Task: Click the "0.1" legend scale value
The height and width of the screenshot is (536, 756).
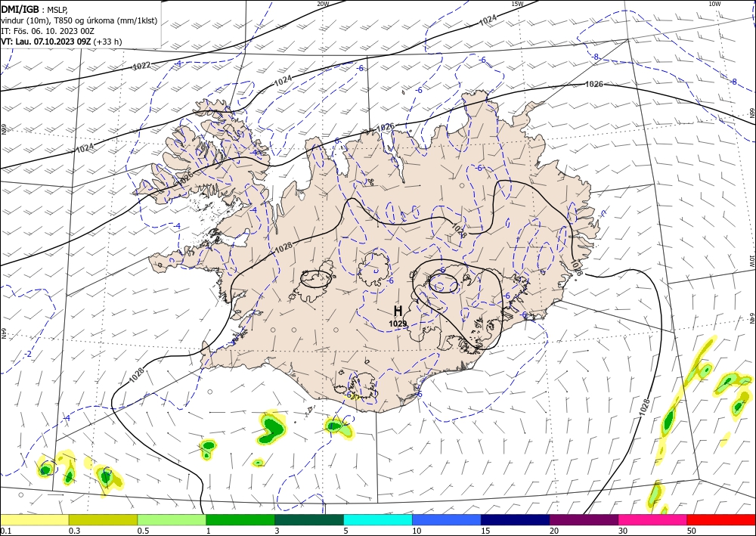Action: pyautogui.click(x=6, y=531)
